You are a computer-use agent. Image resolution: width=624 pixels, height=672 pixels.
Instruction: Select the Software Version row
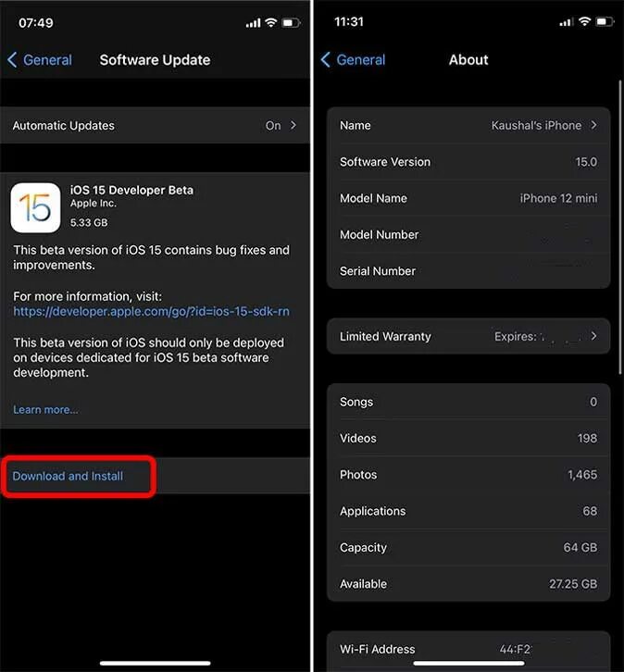tap(468, 162)
